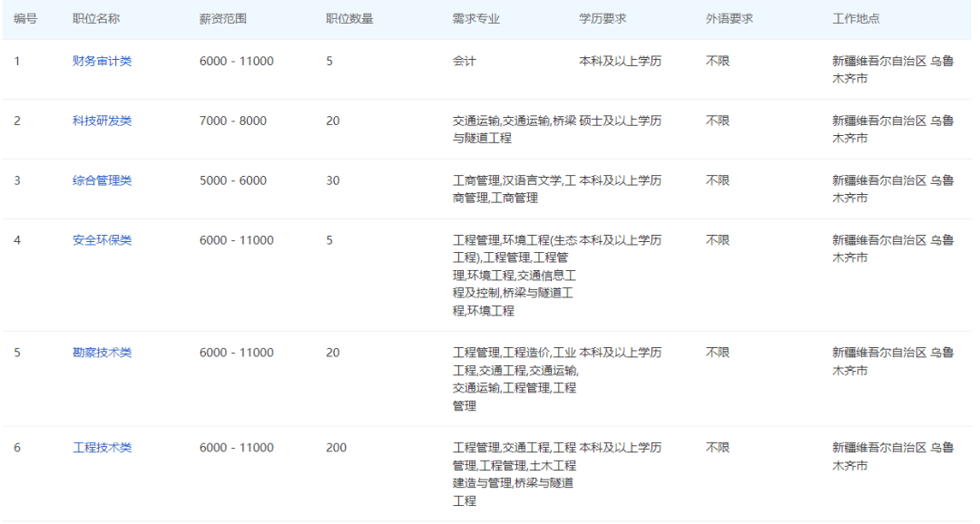980x524 pixels.
Task: Open the 科技研发类 position link
Action: [x=102, y=121]
